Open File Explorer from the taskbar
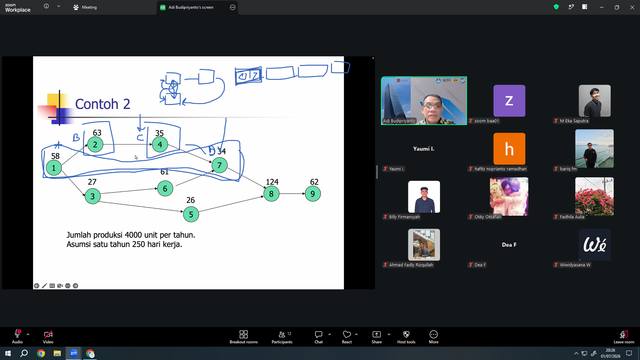Viewport: 640px width, 360px height. (57, 353)
